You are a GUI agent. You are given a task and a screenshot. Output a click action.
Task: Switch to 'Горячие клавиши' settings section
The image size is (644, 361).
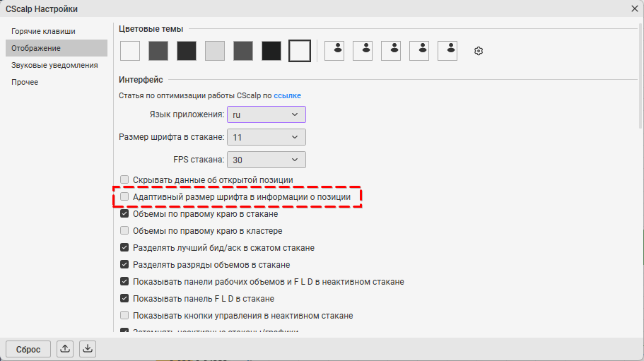pyautogui.click(x=43, y=31)
